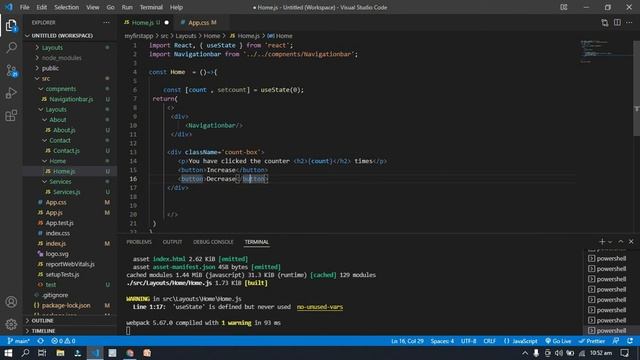The height and width of the screenshot is (360, 640).
Task: Open errors and warnings count in status bar
Action: pyautogui.click(x=63, y=341)
